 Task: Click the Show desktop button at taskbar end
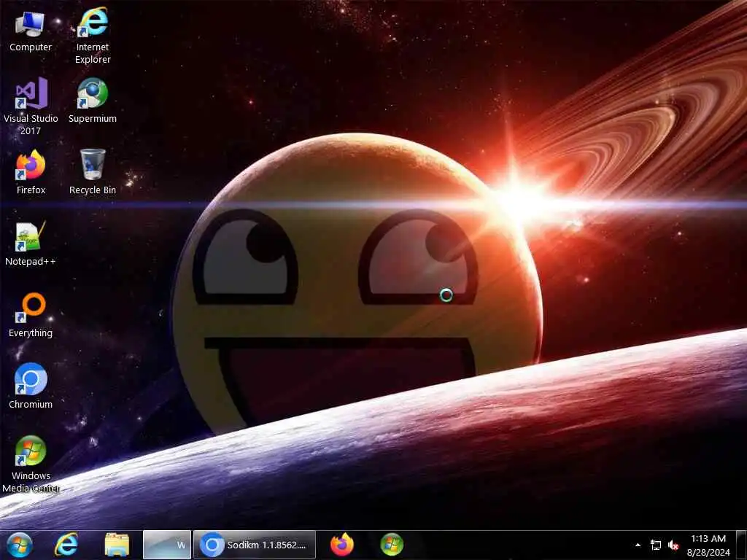point(741,545)
